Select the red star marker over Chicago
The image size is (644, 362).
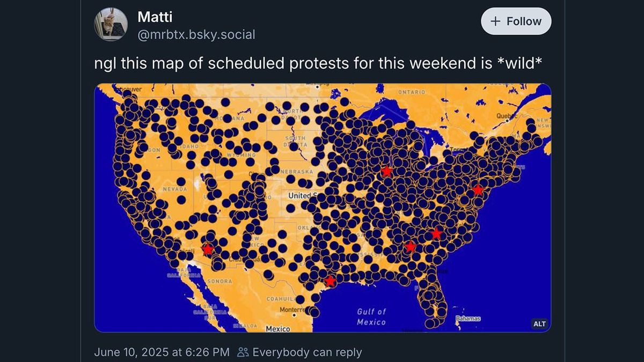point(386,170)
